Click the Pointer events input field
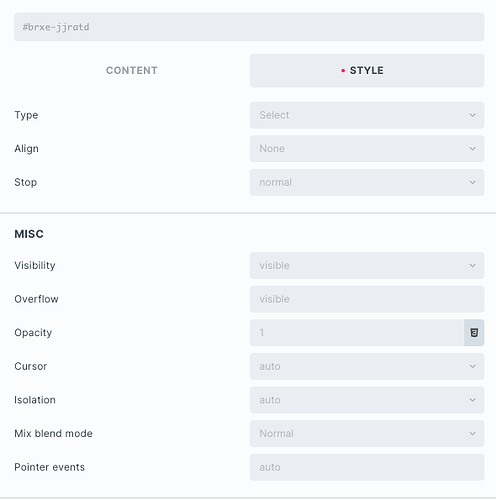Viewport: 496px width, 500px height. click(x=367, y=467)
